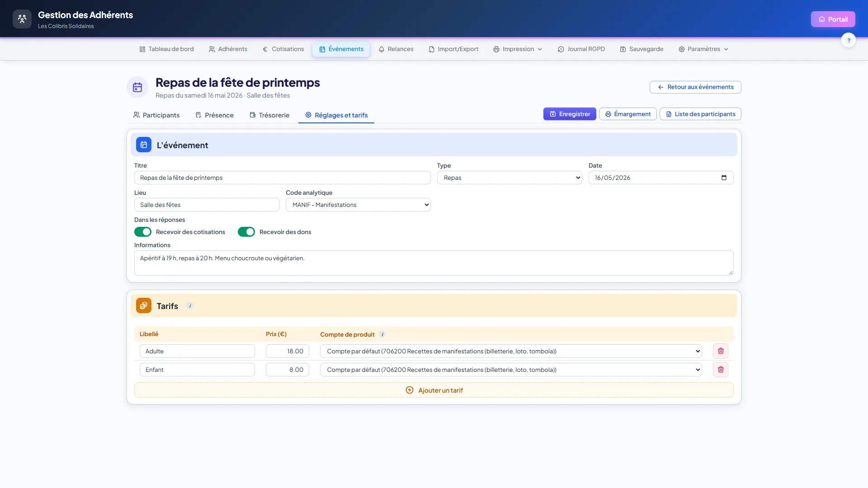Open the date picker calendar icon
The width and height of the screenshot is (868, 488).
(x=724, y=178)
